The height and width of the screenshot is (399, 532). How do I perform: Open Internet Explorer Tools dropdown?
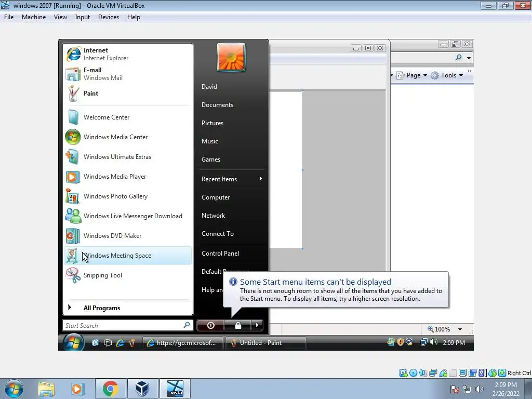447,75
